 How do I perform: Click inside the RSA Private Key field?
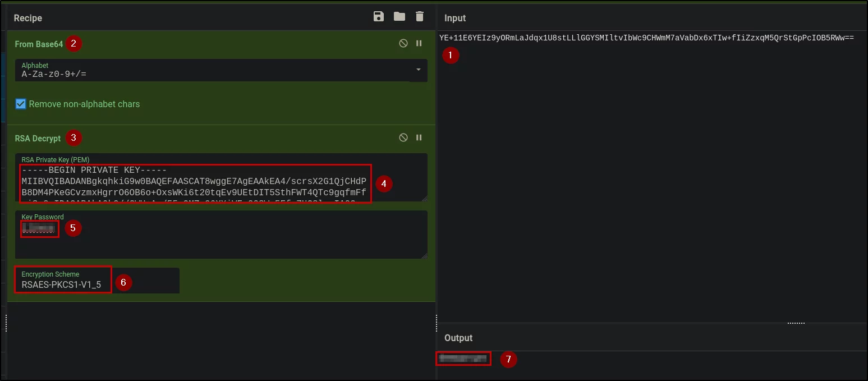[x=221, y=177]
